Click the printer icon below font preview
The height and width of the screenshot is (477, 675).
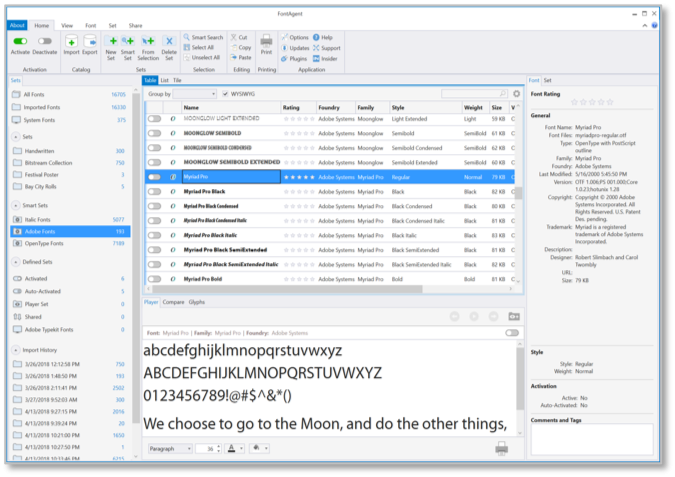point(502,449)
